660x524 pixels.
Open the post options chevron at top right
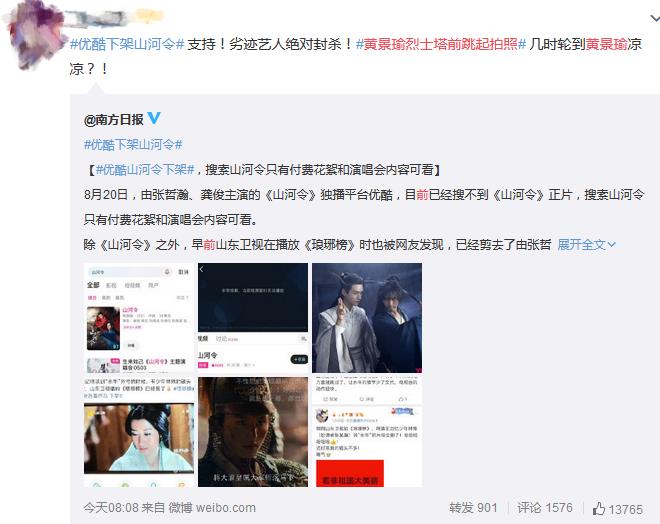(655, 18)
